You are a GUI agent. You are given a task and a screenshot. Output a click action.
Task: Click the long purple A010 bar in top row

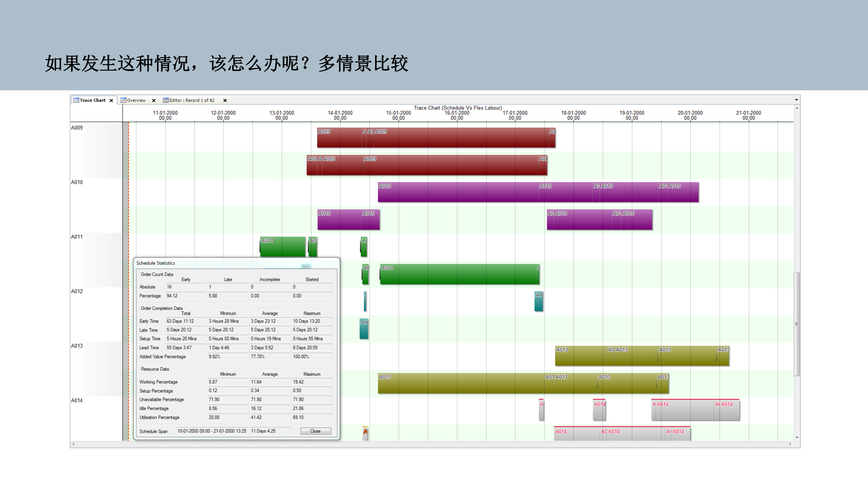pos(458,192)
